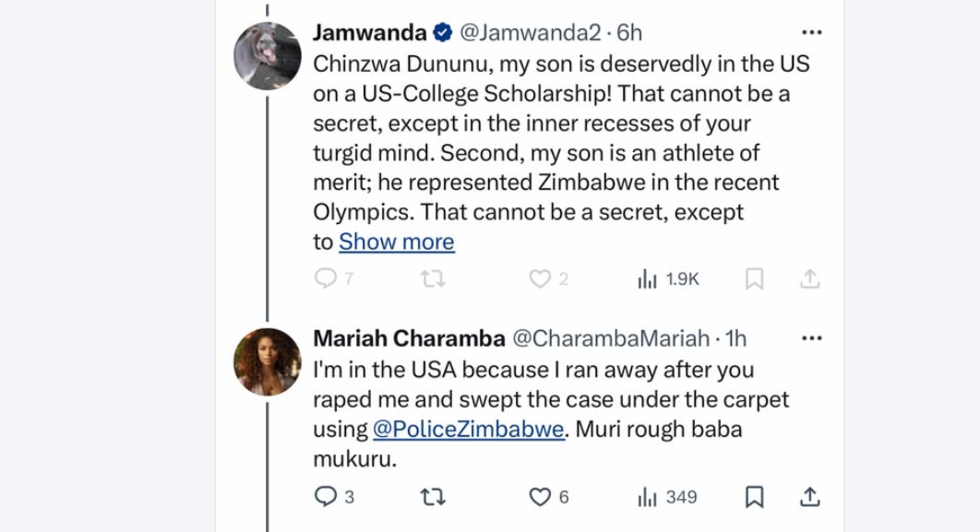Open Mariah Charamba's profile picture
The image size is (980, 532).
(x=268, y=361)
